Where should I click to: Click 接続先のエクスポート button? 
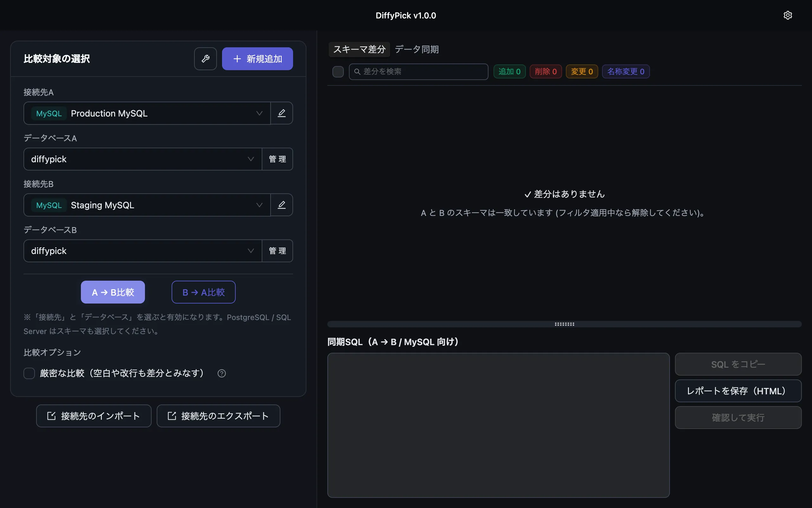click(219, 416)
